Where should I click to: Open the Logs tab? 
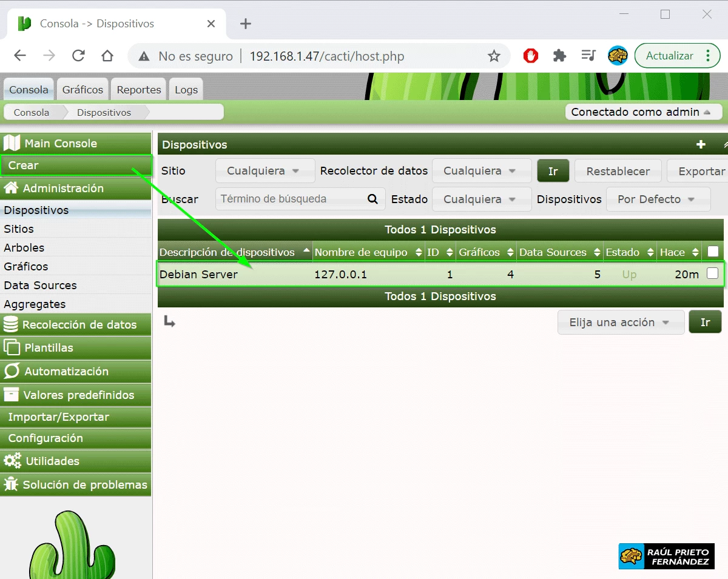click(186, 89)
